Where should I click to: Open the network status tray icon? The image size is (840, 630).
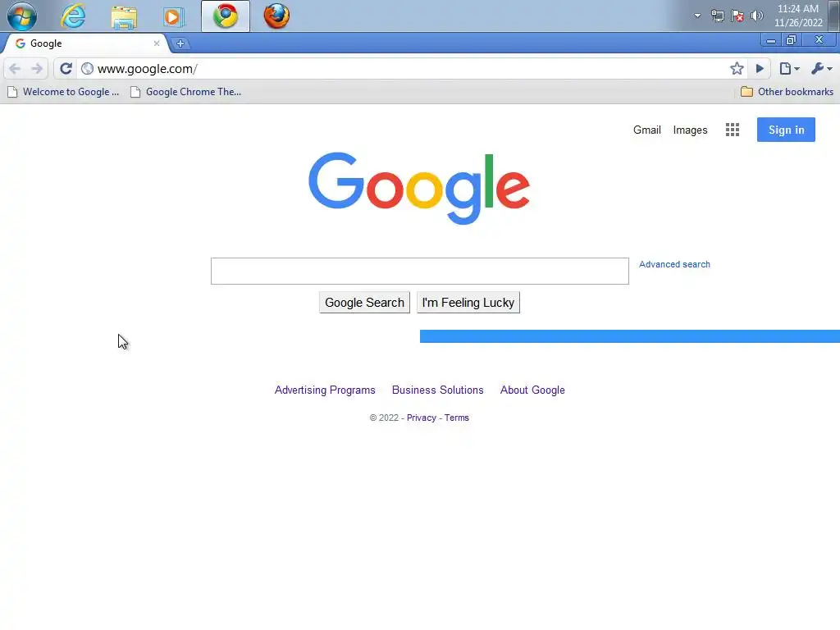(x=717, y=16)
